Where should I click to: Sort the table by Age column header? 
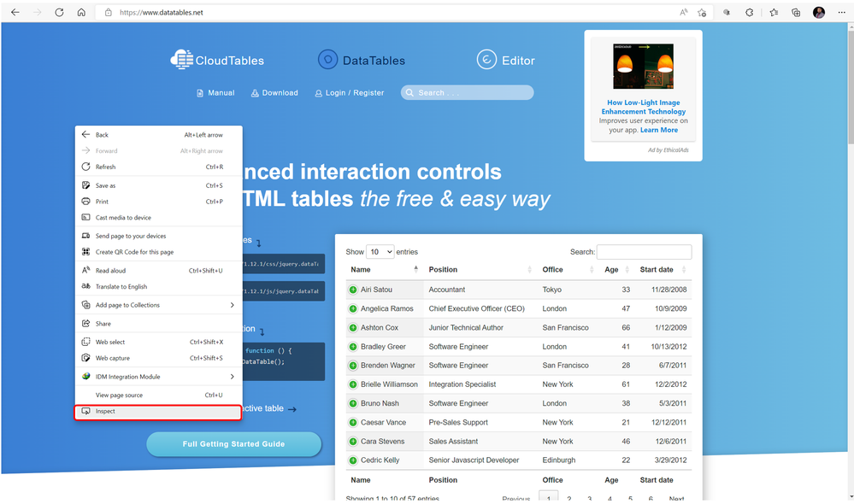coord(616,269)
